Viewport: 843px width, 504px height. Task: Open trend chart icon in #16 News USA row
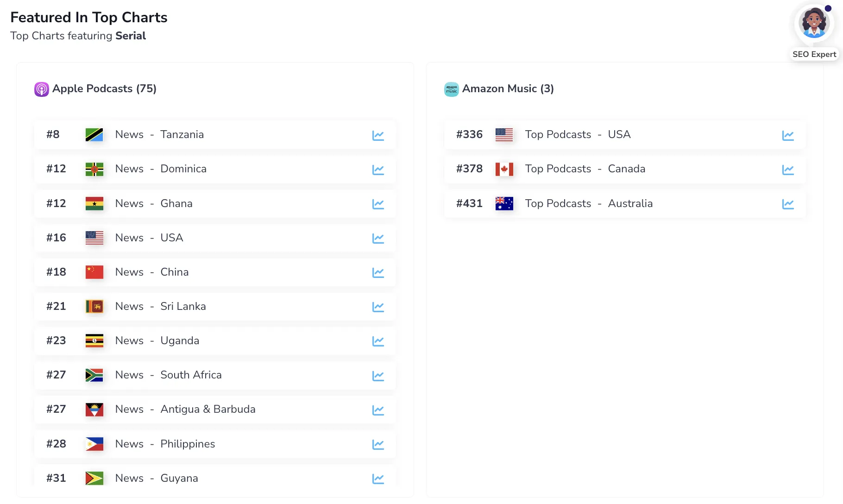click(x=378, y=238)
